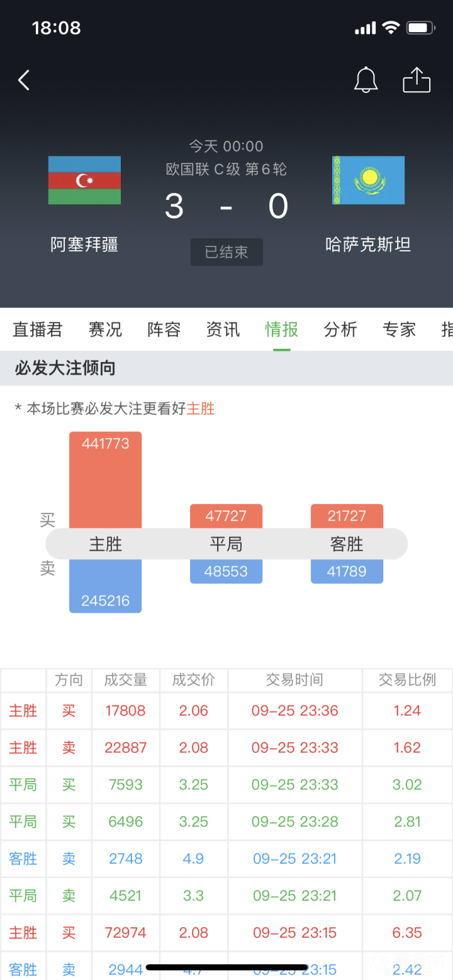Open the 直播君 tab

[38, 329]
